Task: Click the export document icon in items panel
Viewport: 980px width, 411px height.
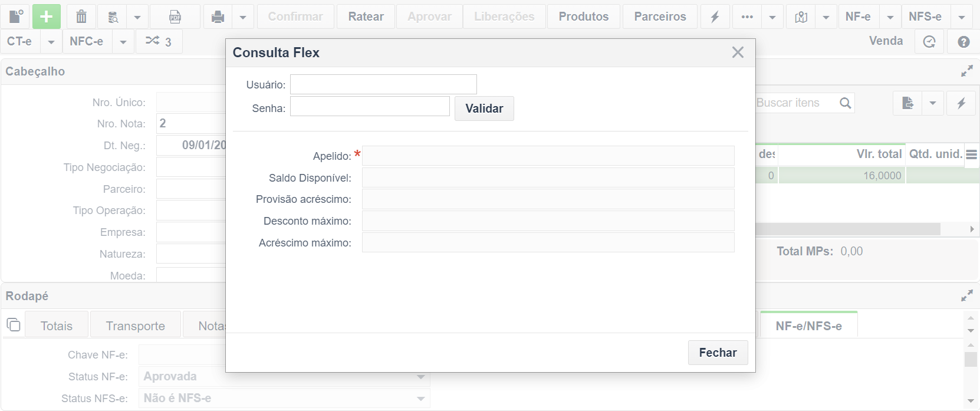Action: pyautogui.click(x=907, y=103)
